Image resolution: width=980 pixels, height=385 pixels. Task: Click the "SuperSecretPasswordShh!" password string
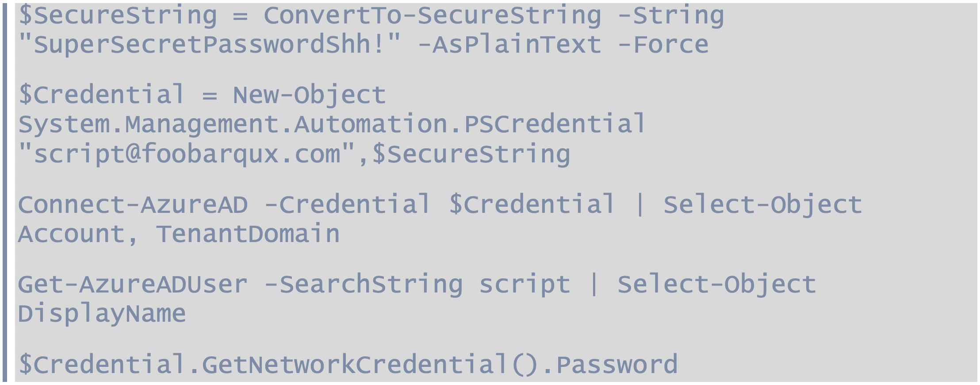coord(210,45)
